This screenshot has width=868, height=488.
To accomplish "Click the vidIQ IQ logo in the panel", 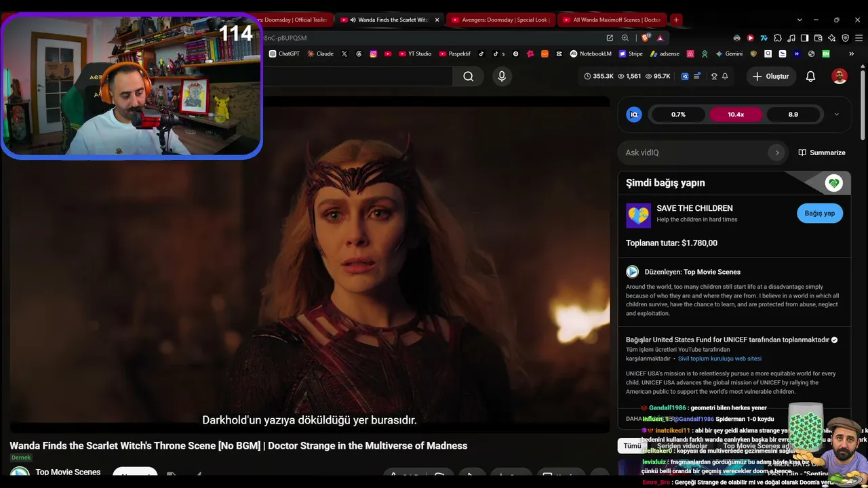I will coord(634,115).
